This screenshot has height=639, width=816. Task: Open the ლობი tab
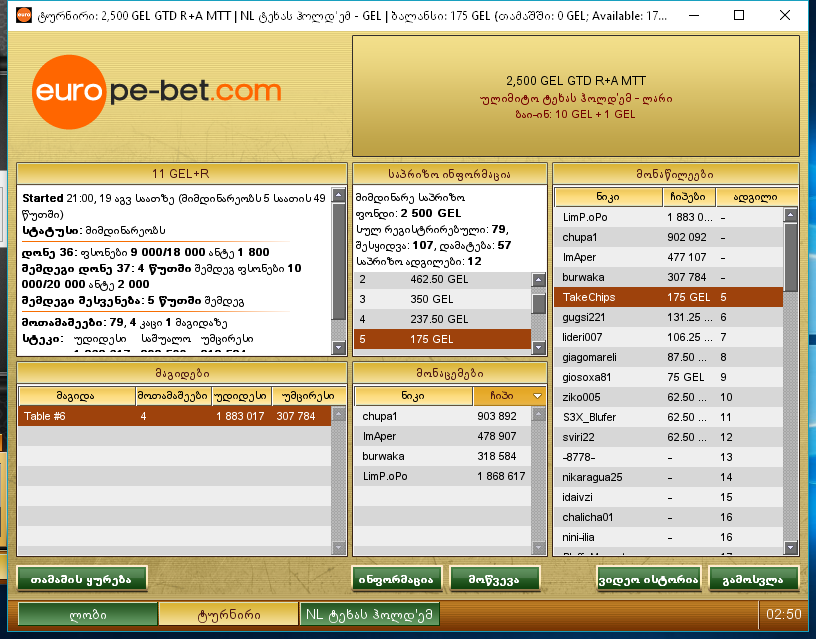pos(88,615)
